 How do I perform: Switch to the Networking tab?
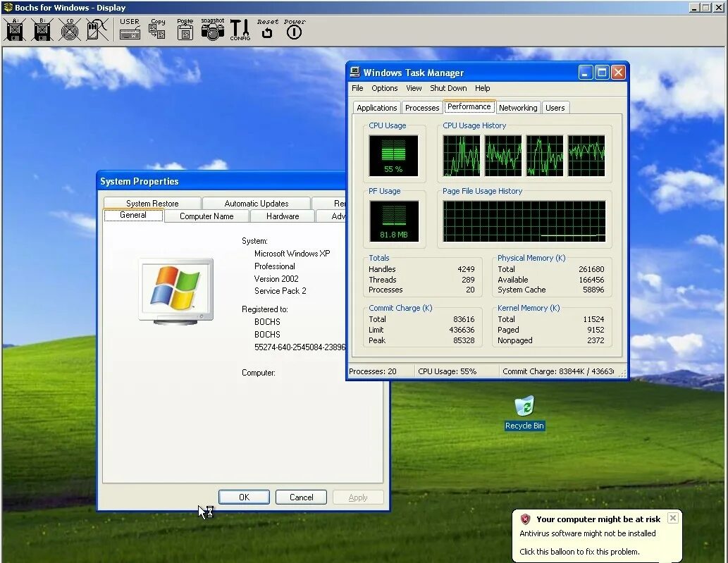coord(518,108)
